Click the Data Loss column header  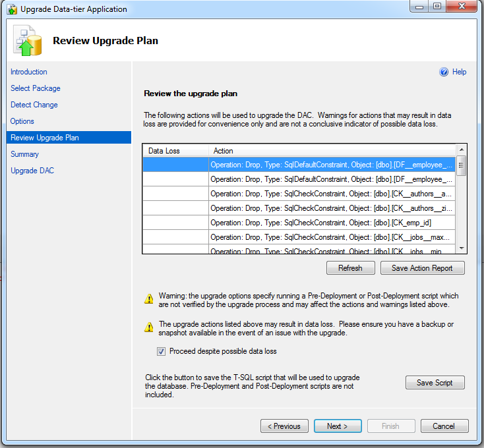(175, 151)
